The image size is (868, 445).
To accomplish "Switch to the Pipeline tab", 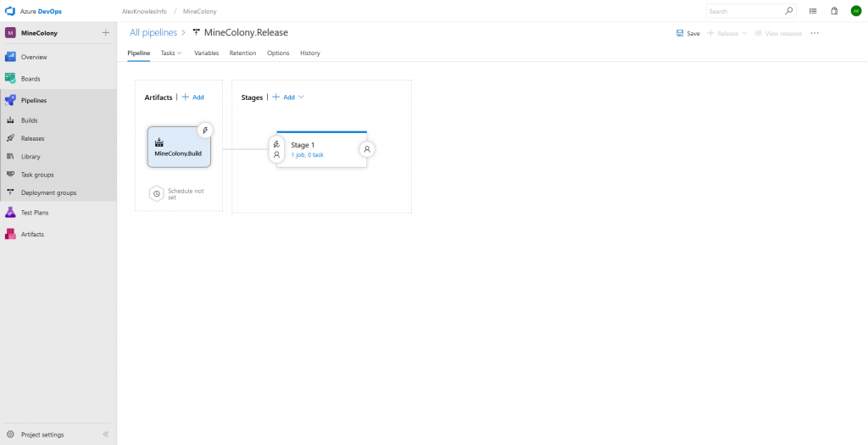I will pyautogui.click(x=138, y=53).
